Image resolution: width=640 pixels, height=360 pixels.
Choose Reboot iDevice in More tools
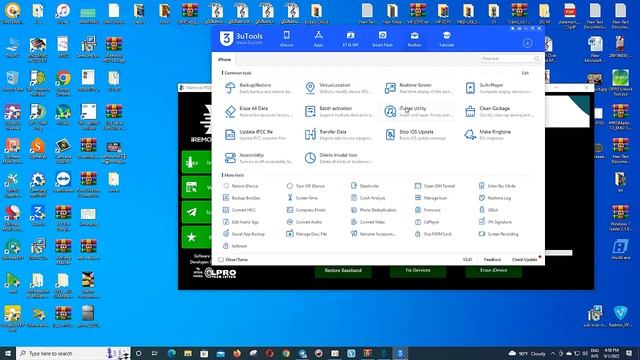pyautogui.click(x=240, y=186)
